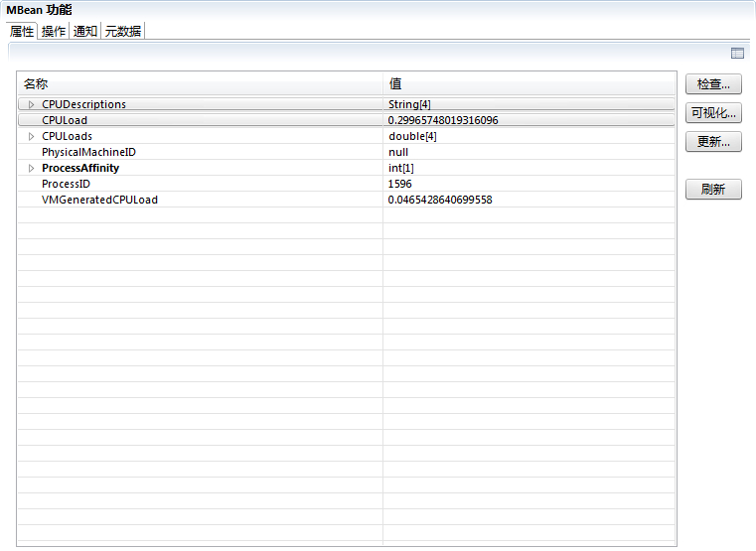
Task: Expand the CPULoads array row
Action: [x=31, y=136]
